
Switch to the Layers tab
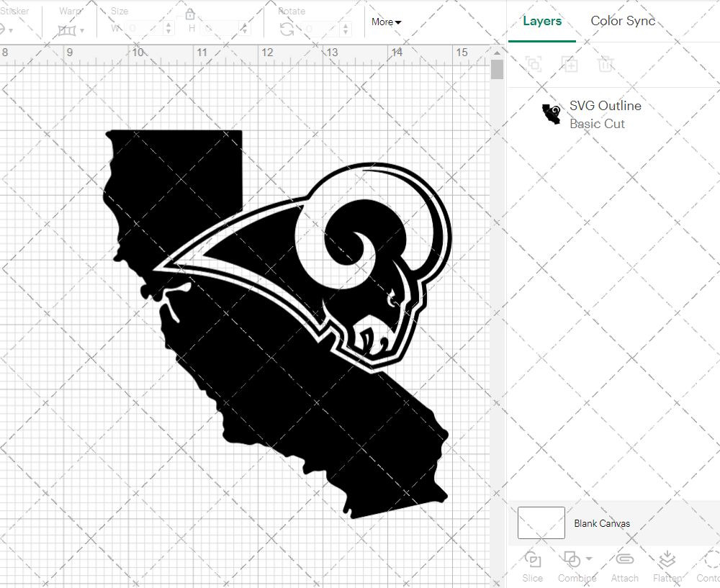click(542, 21)
